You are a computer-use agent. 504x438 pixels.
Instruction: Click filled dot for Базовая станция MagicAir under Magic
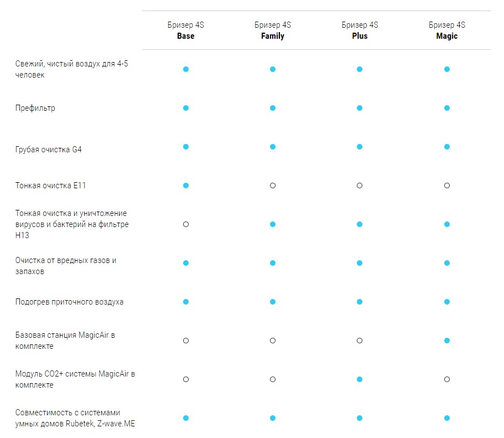447,341
